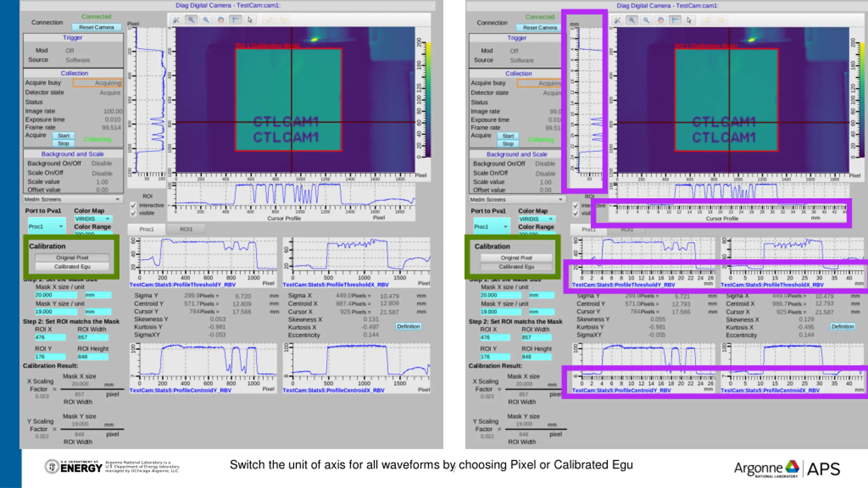
Task: Select arrow pointer tool in right window toolbar
Action: point(689,20)
